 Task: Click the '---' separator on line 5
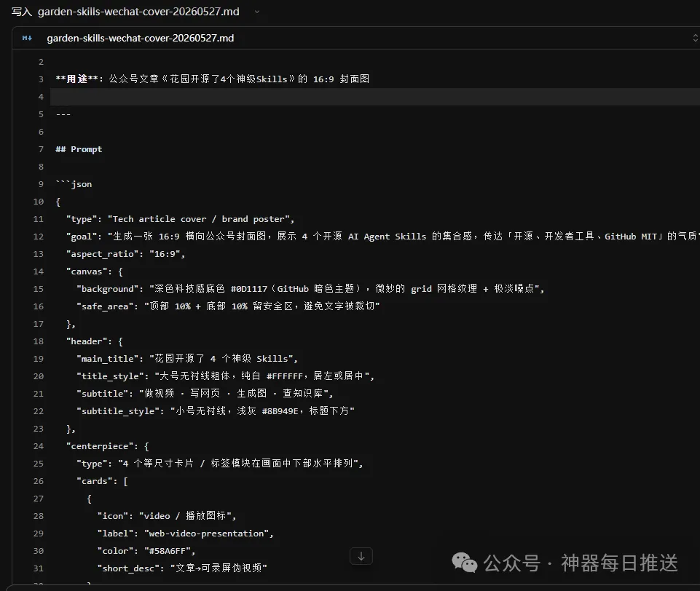(63, 114)
